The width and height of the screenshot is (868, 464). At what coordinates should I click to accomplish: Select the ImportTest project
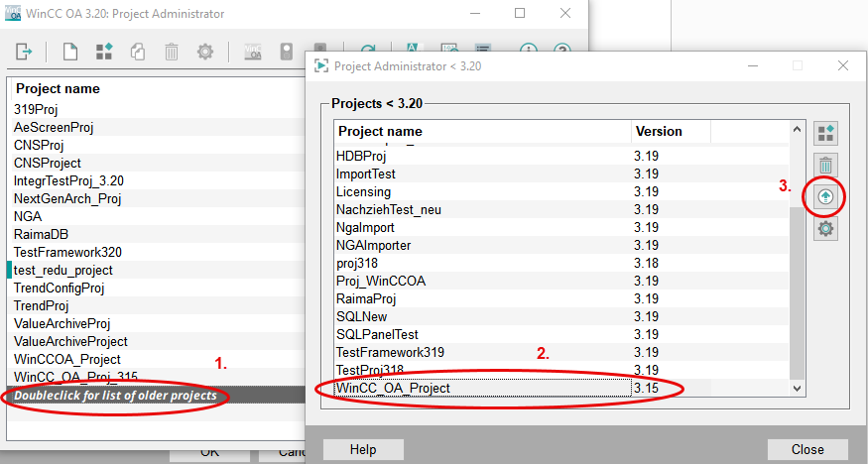click(x=561, y=174)
